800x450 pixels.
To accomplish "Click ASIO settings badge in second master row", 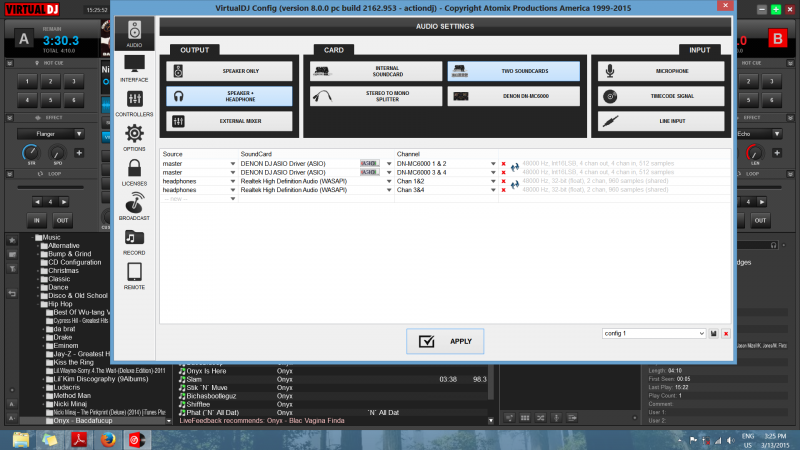I will (369, 172).
